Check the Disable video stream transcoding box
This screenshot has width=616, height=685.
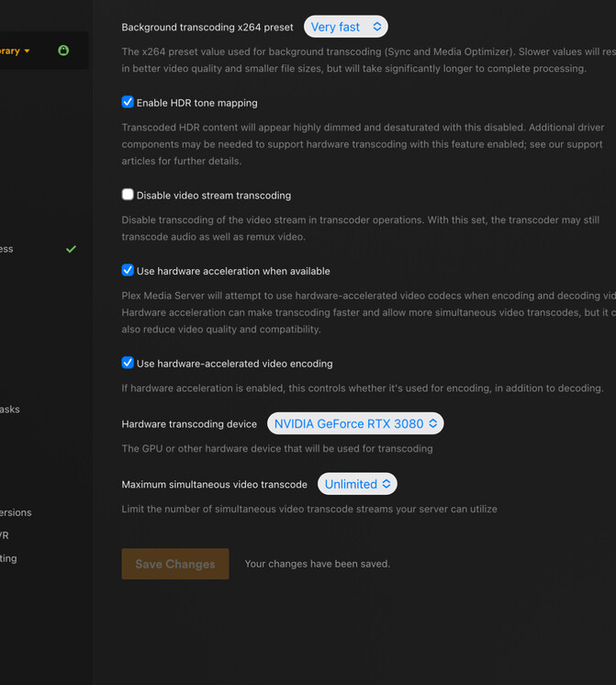coord(128,195)
